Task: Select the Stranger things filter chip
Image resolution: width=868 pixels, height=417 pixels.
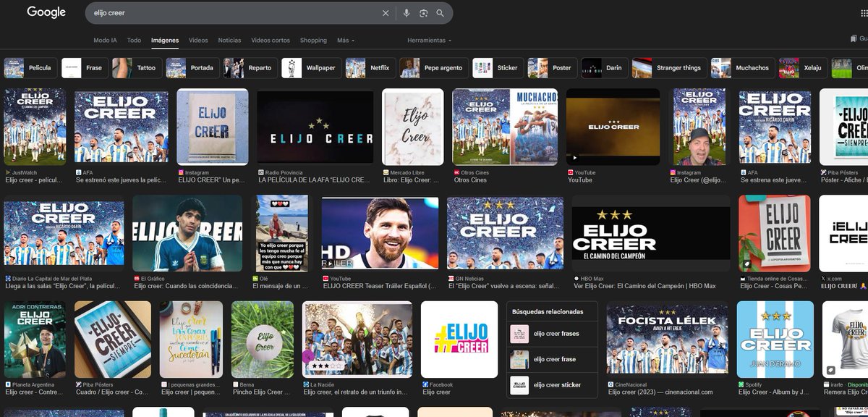Action: click(668, 68)
